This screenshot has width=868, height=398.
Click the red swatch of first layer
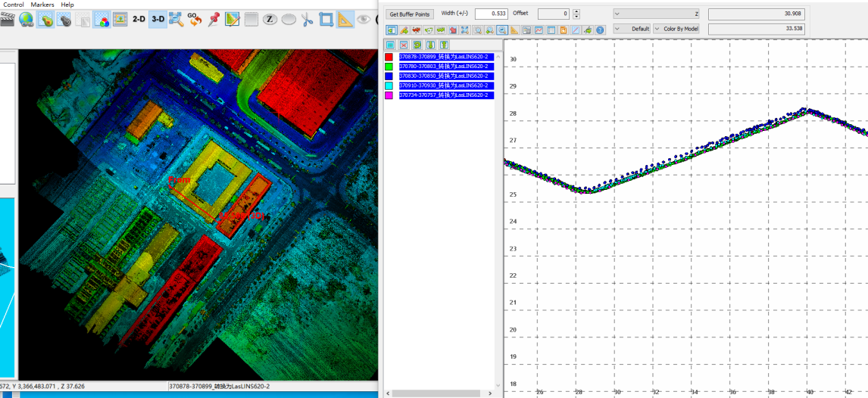coord(389,57)
